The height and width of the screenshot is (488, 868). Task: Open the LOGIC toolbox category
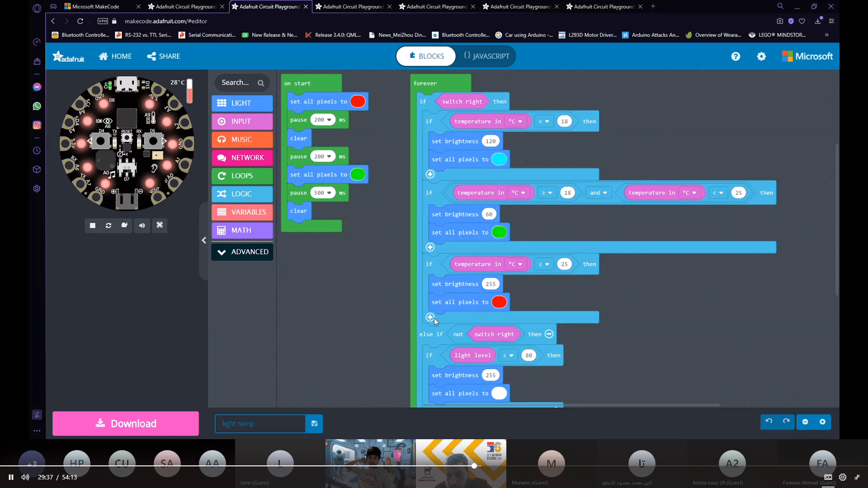242,194
